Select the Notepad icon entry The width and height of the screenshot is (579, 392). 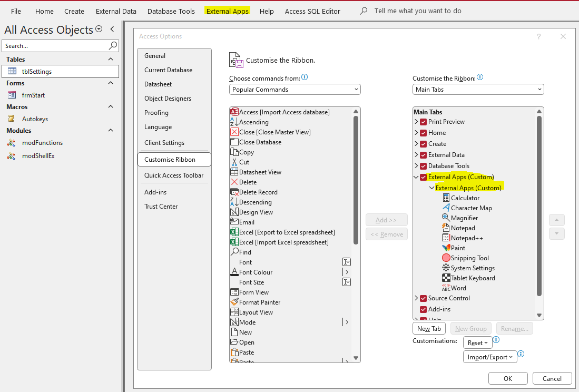446,228
